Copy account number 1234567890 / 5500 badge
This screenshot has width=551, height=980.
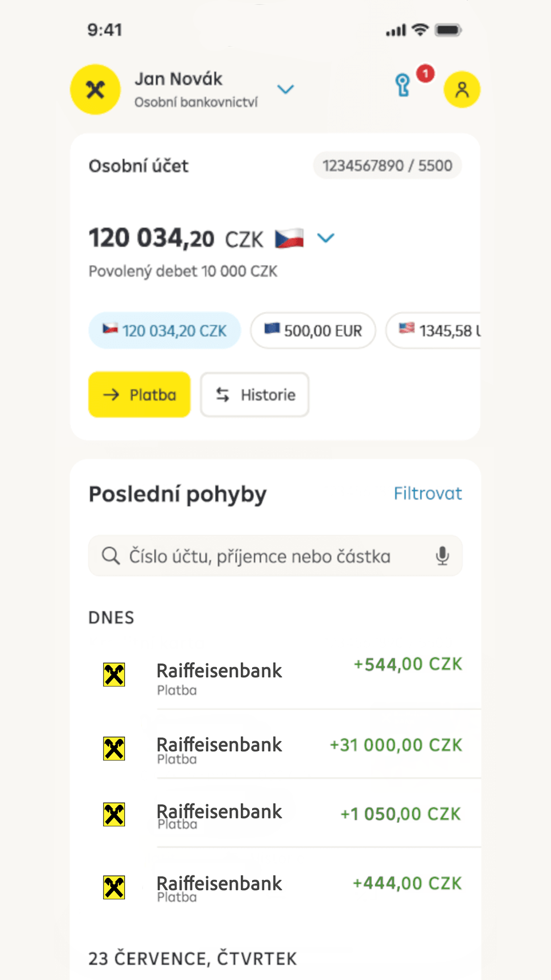coord(387,165)
